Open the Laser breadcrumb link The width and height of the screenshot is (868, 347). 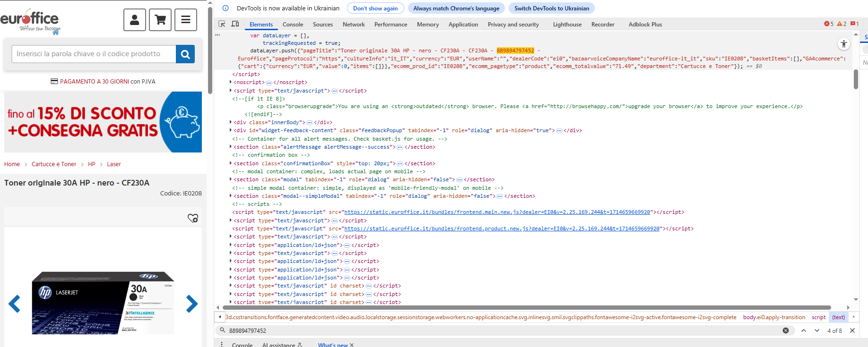point(114,164)
